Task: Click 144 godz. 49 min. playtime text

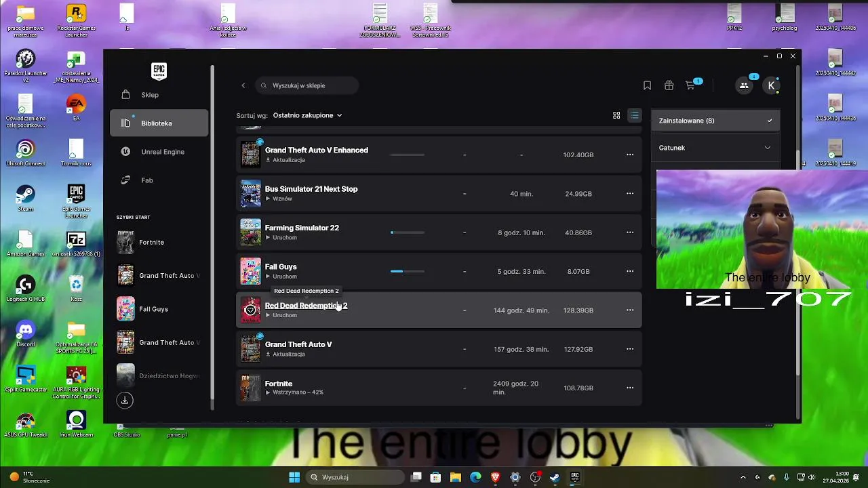Action: 521,310
